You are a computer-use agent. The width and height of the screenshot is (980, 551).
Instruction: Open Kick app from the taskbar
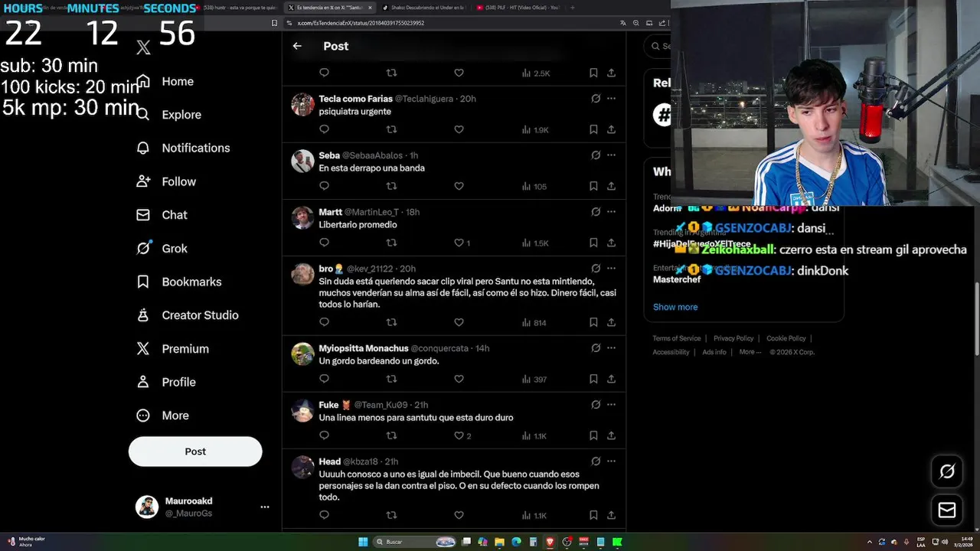pos(617,542)
